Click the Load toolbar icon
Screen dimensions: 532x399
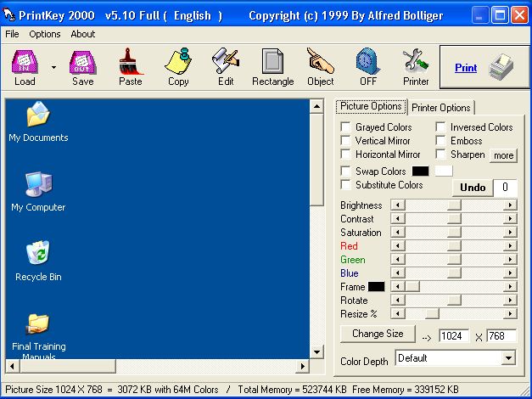[x=25, y=62]
